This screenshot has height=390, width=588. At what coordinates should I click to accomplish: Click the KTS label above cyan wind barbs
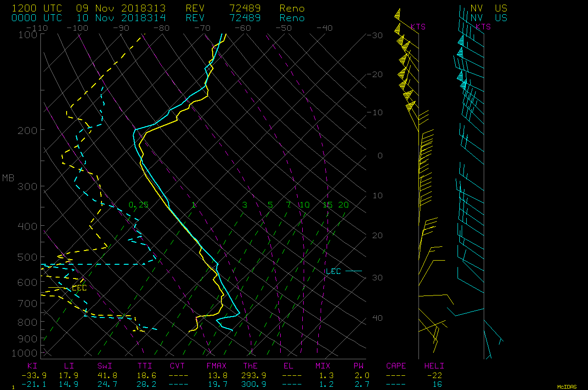tap(483, 27)
